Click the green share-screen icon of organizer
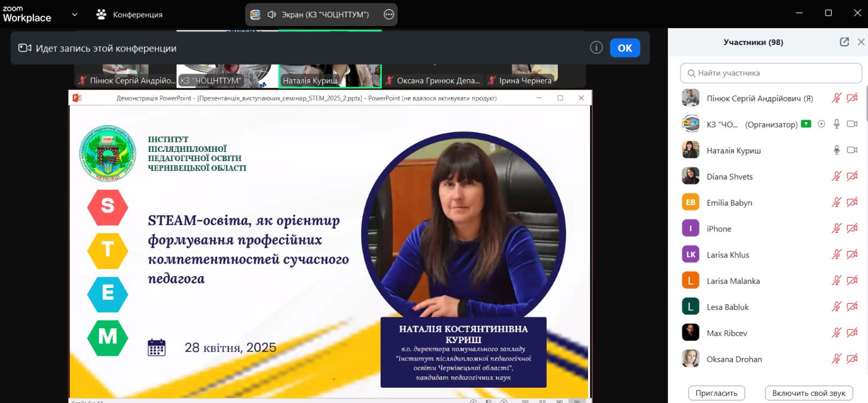This screenshot has width=868, height=403. (x=806, y=124)
